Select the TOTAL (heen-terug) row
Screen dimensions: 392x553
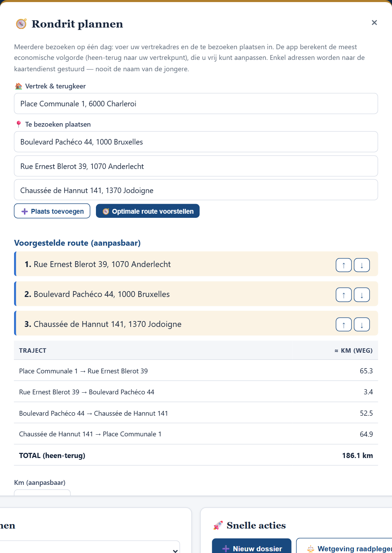[x=196, y=455]
